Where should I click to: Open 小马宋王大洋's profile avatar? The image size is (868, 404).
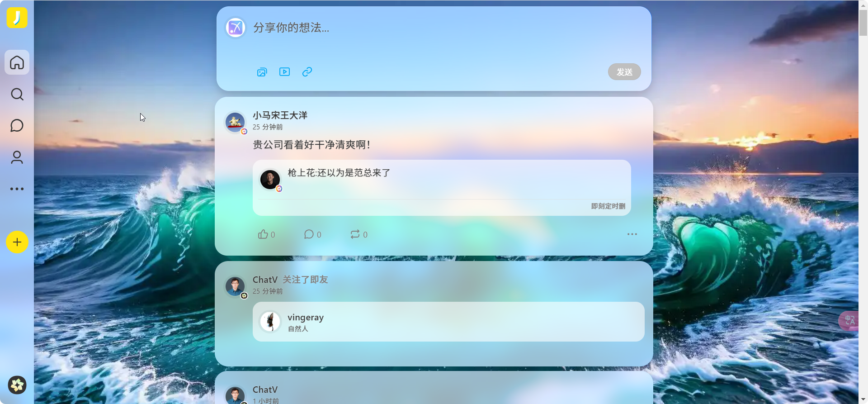(235, 122)
